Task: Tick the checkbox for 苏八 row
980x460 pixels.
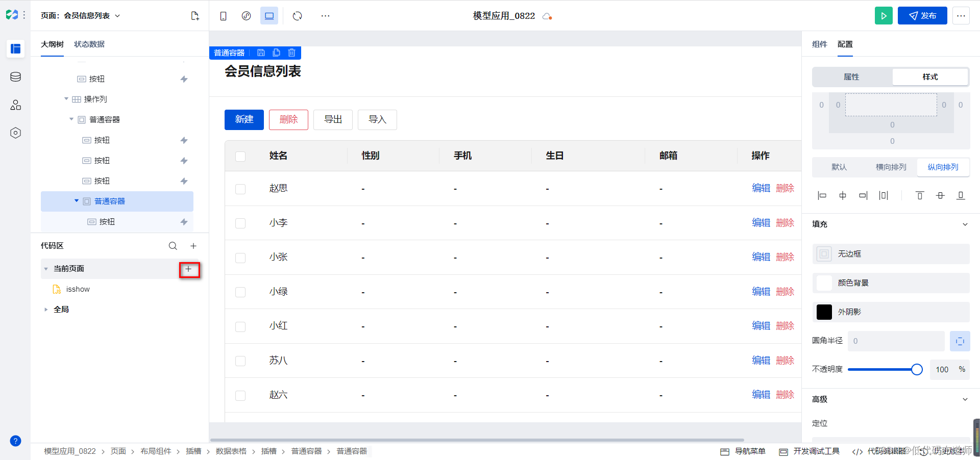Action: click(240, 361)
